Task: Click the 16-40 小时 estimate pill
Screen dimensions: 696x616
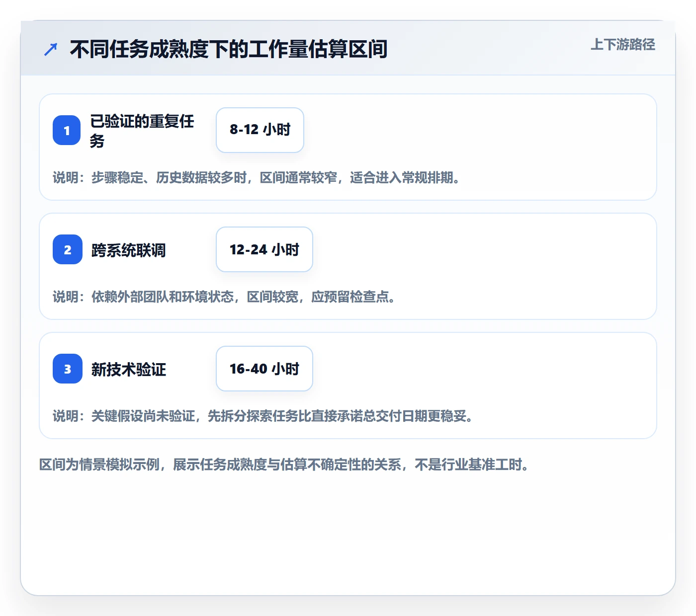Action: 264,369
